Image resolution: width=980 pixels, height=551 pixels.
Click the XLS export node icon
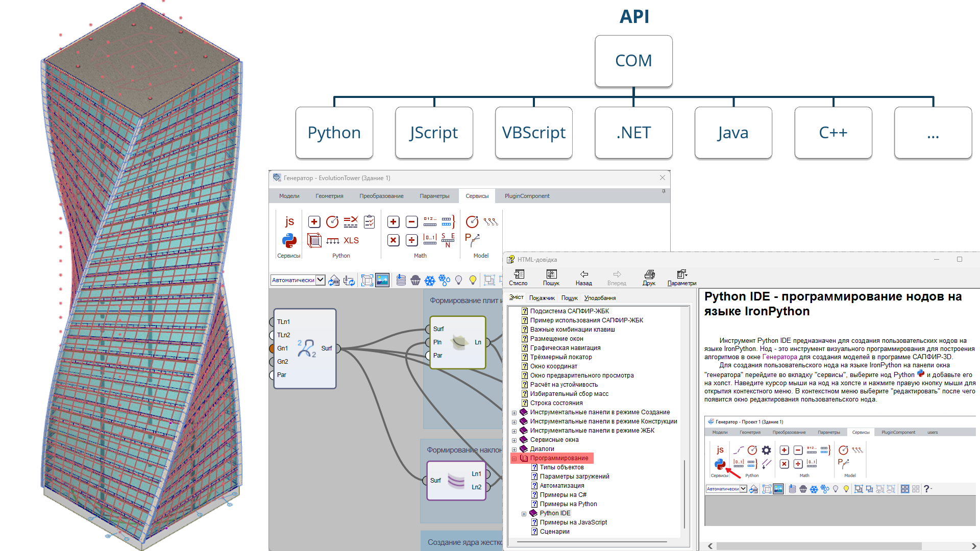pos(351,240)
